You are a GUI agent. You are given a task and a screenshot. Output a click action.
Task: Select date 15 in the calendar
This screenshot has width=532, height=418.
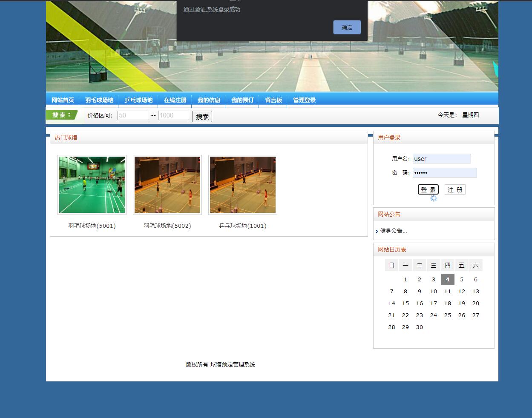(405, 303)
